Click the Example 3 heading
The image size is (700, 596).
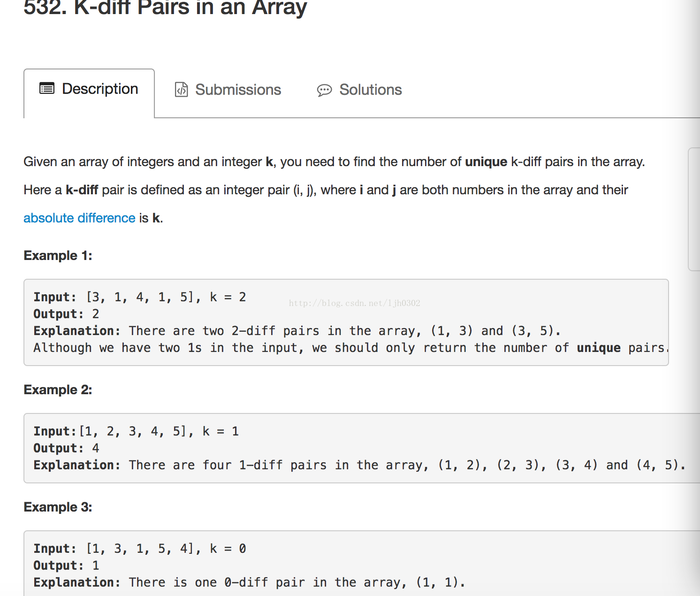click(x=58, y=507)
